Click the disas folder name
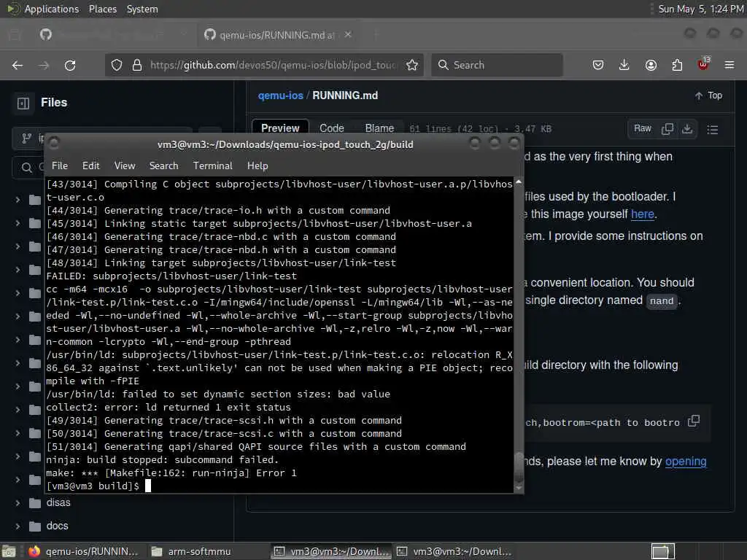Screen dimensions: 747x560 coord(58,503)
